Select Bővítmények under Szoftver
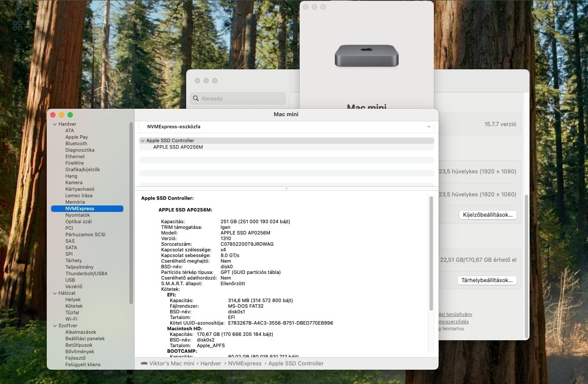The width and height of the screenshot is (588, 384). click(80, 351)
